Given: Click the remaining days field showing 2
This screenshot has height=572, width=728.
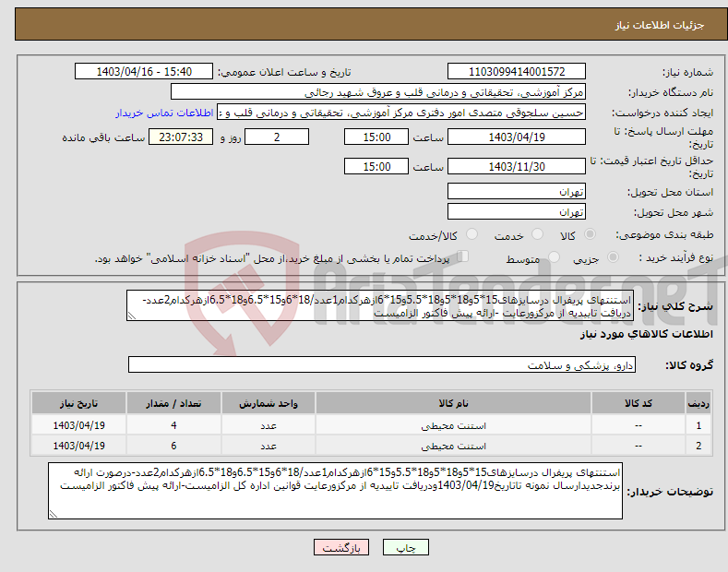Looking at the screenshot, I should [277, 137].
